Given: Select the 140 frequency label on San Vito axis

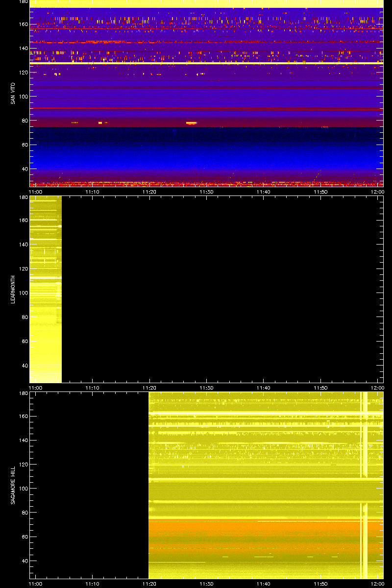Looking at the screenshot, I should (23, 48).
